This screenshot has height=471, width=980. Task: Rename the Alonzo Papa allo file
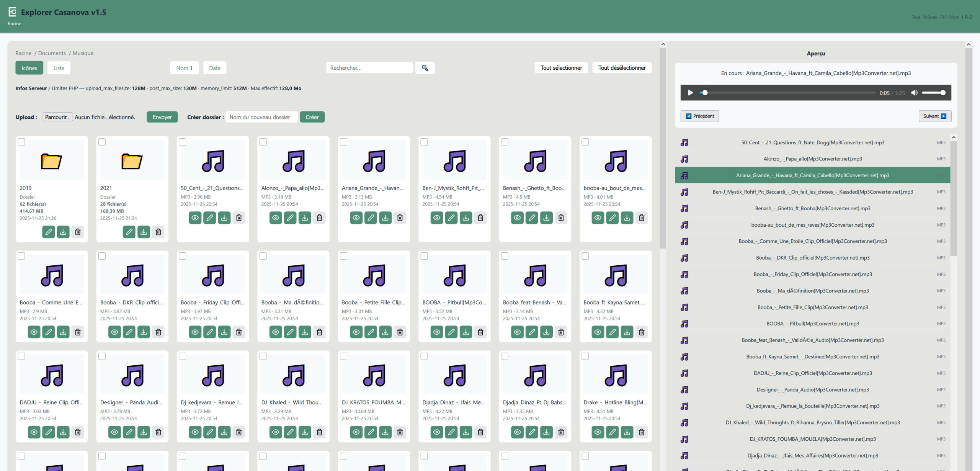pos(290,218)
